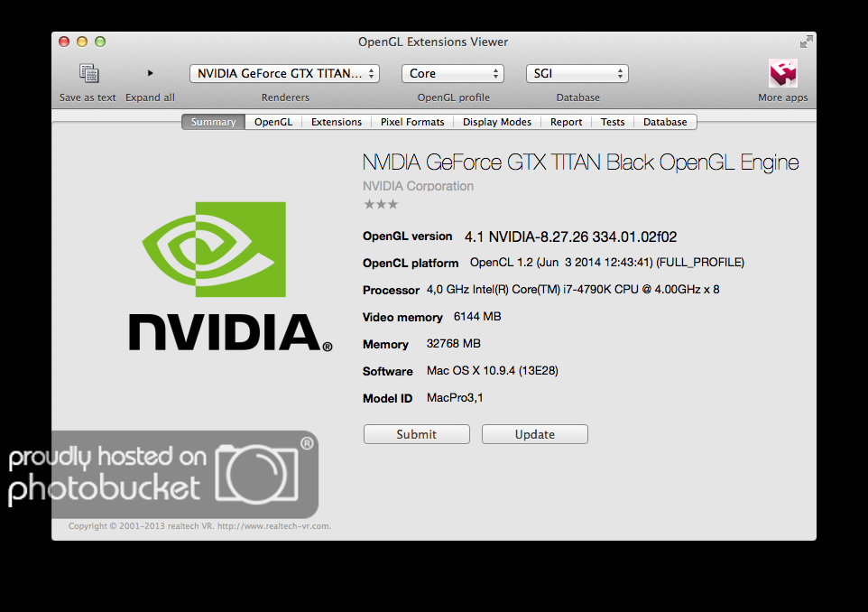Screen dimensions: 868x612
Task: Click the realtech VR copyright link text
Action: coord(199,526)
